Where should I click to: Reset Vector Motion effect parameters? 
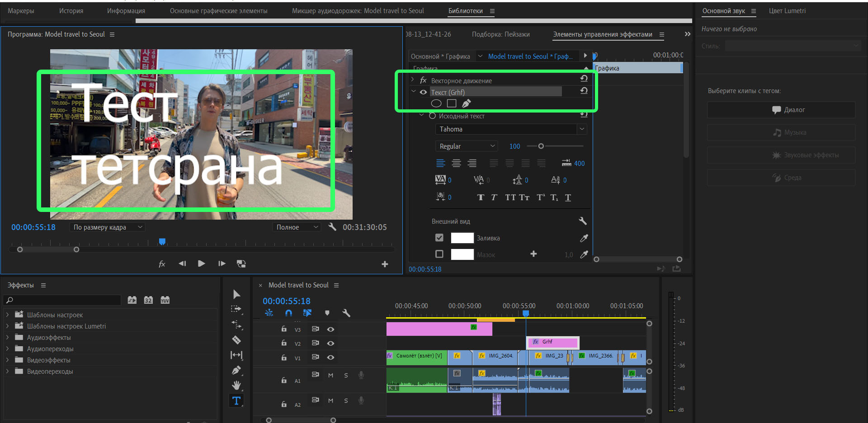point(584,79)
